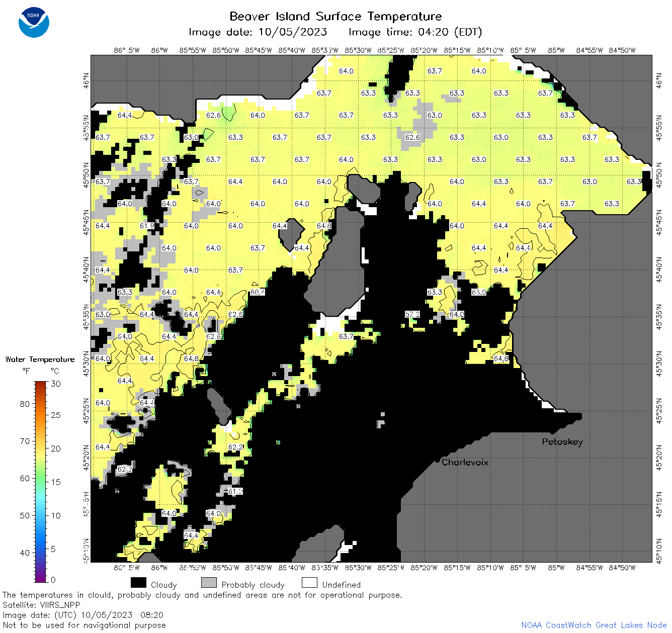Click the 'Water Temperature' legend heading
The height and width of the screenshot is (633, 672).
pyautogui.click(x=40, y=359)
